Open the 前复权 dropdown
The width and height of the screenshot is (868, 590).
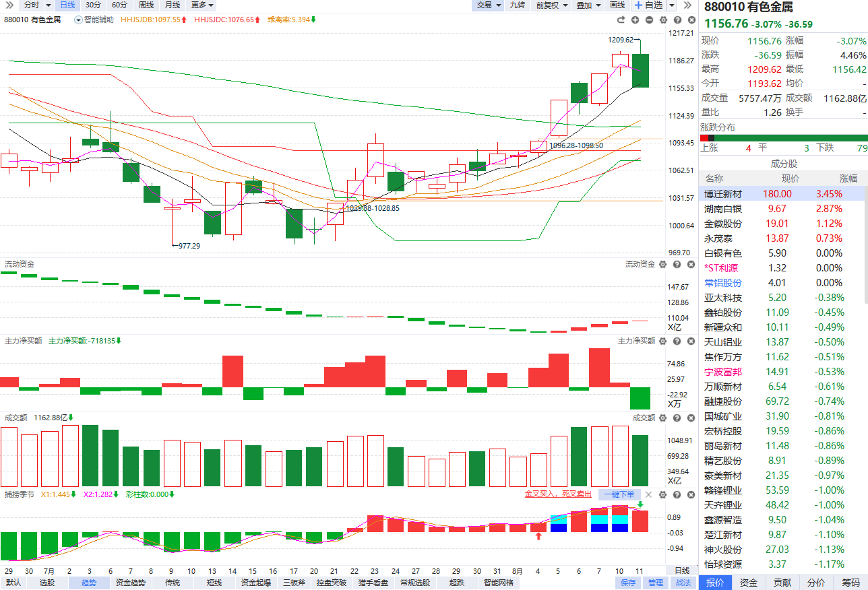point(551,5)
